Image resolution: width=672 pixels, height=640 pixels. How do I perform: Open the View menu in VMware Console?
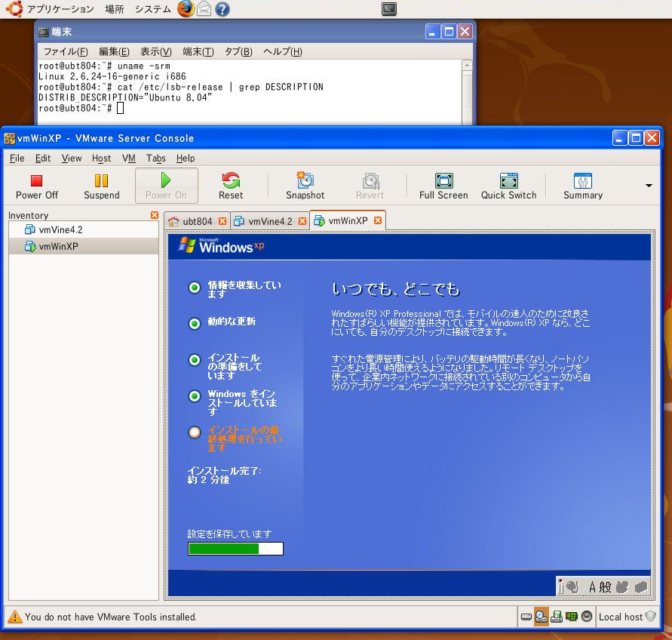[72, 158]
